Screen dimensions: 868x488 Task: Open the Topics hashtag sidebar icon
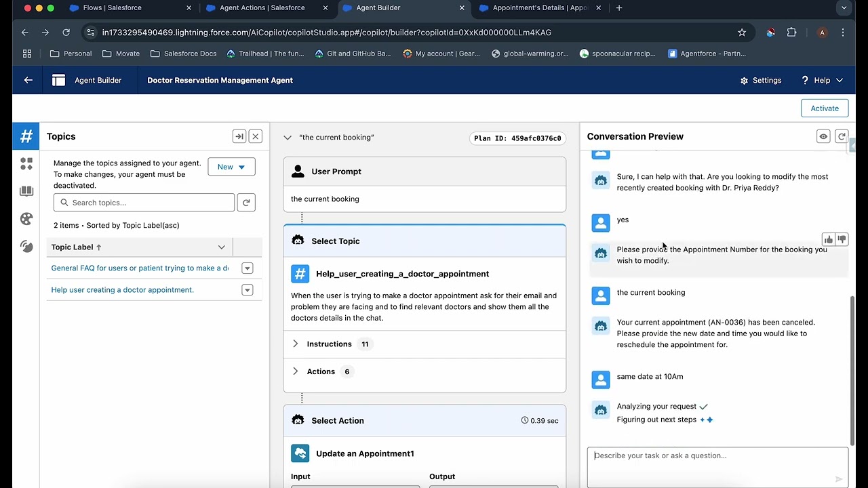click(x=26, y=136)
